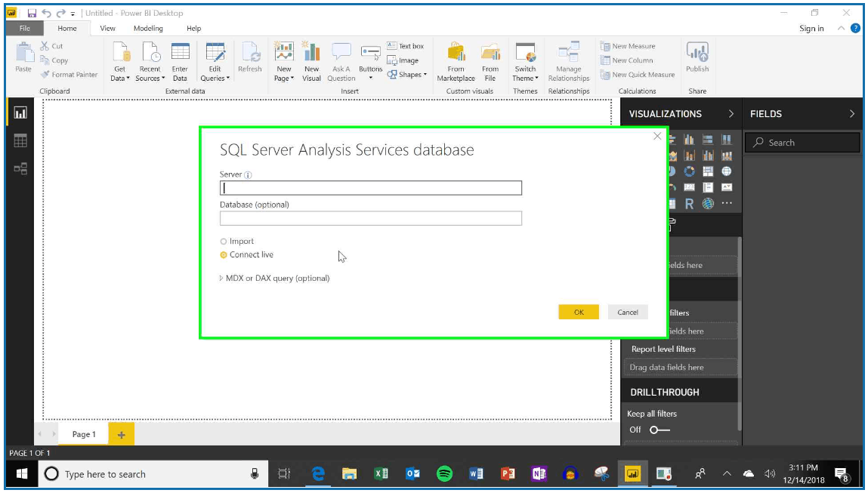Click the Buttons ribbon icon
Screen dimensions: 868x493
(x=370, y=54)
